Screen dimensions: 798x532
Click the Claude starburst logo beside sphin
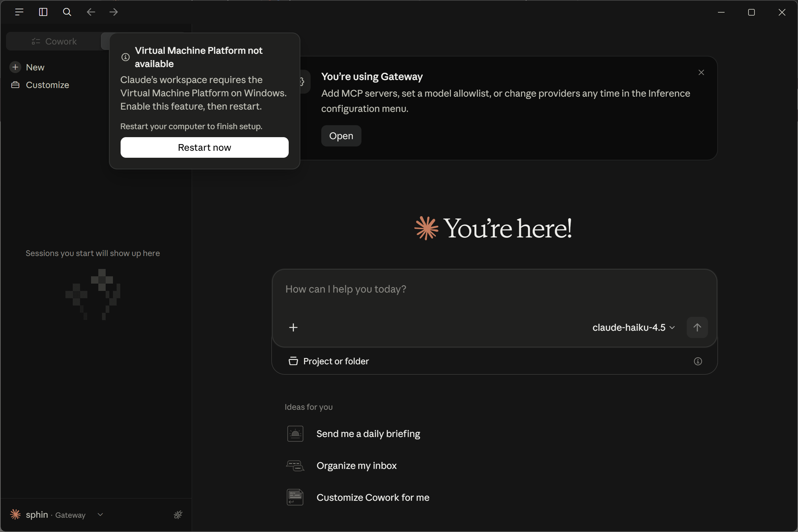coord(15,514)
